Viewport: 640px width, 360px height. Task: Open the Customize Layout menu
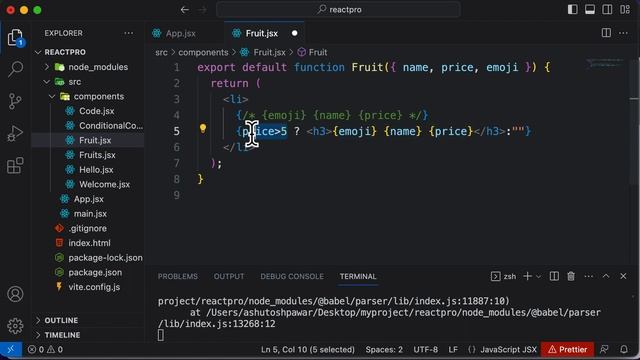624,9
